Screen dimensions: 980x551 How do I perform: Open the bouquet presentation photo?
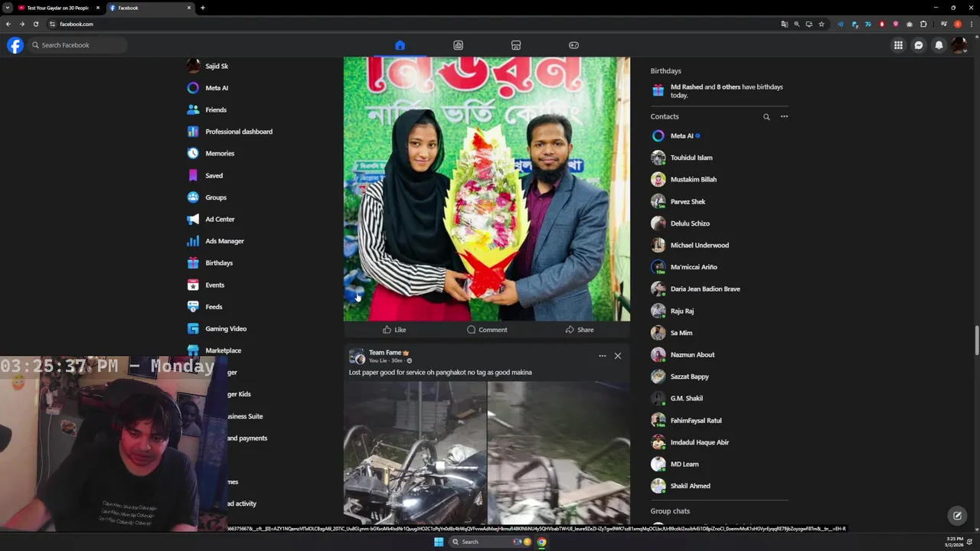(x=487, y=188)
